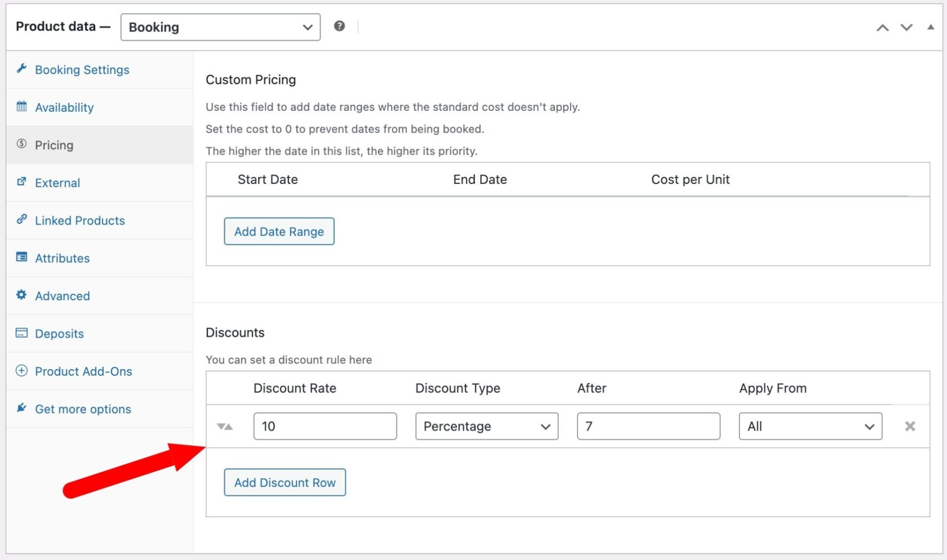This screenshot has width=947, height=560.
Task: Open the Discount Type Percentage dropdown
Action: [x=486, y=426]
